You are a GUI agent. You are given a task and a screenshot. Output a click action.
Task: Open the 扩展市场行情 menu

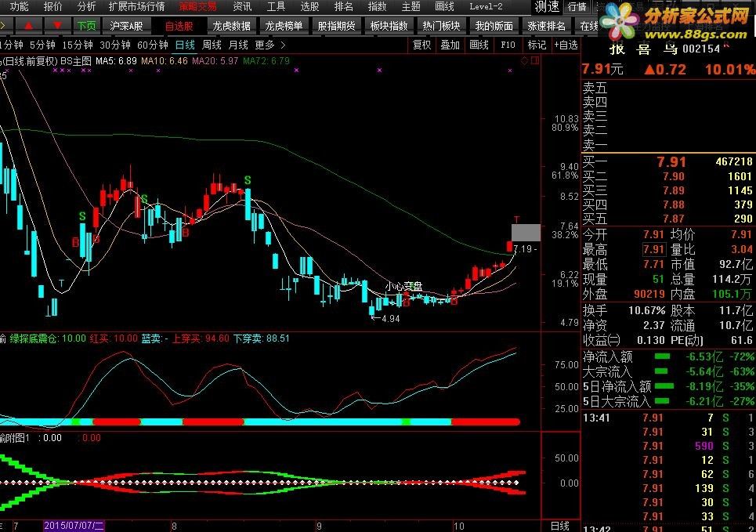pyautogui.click(x=137, y=7)
